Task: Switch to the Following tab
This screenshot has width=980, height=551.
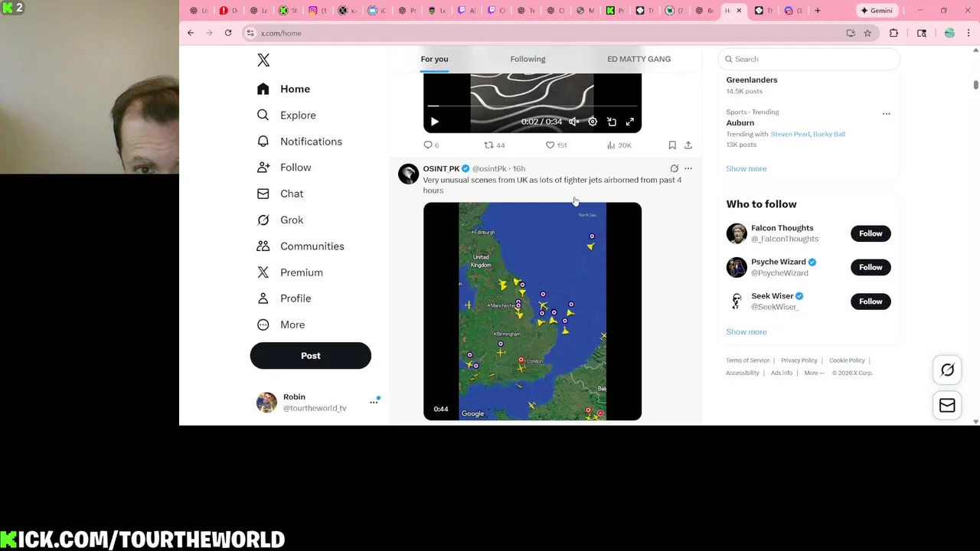Action: click(528, 59)
